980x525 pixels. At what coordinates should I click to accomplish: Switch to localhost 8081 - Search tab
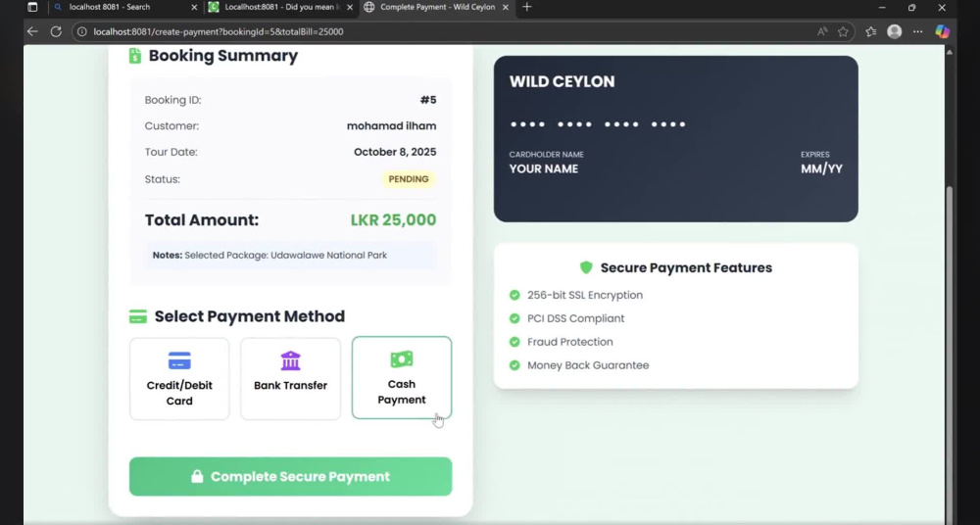[x=125, y=8]
